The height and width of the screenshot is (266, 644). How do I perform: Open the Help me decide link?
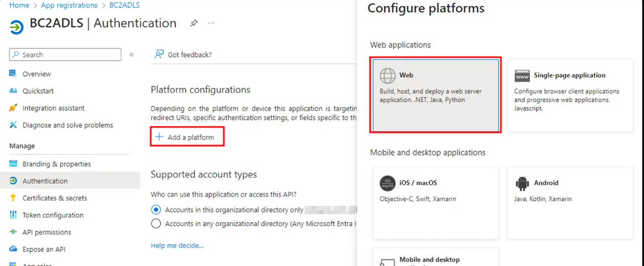point(177,246)
